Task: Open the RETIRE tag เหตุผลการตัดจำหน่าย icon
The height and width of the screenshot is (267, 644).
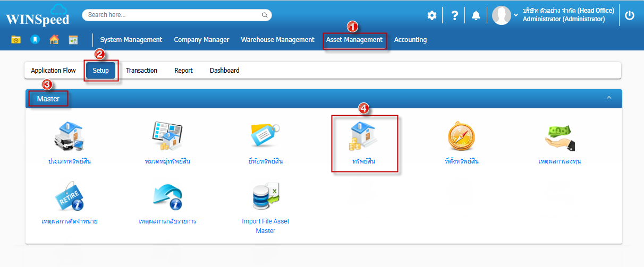Action: [69, 196]
